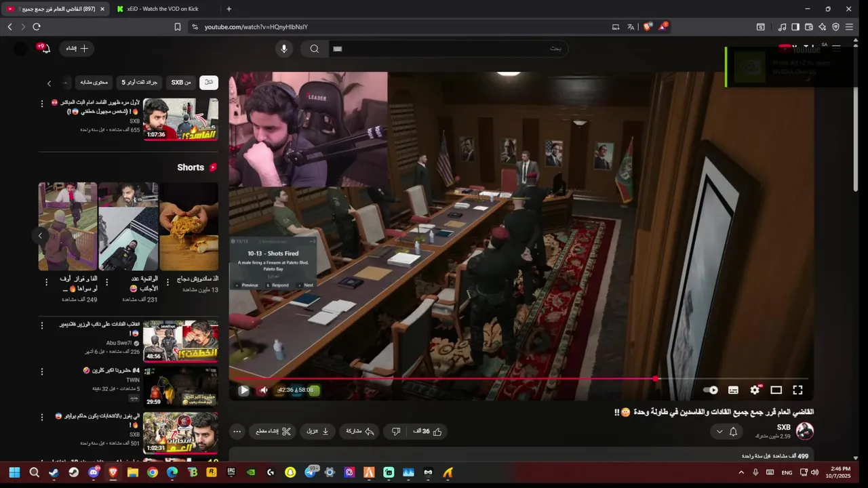This screenshot has height=488, width=868.
Task: Open the three-dot more actions menu under the video
Action: (237, 431)
